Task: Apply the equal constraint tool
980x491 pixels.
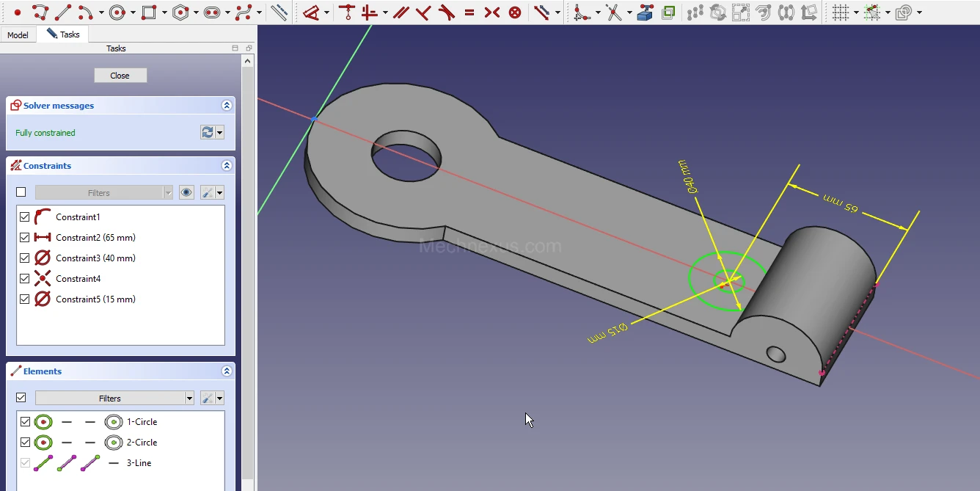Action: tap(469, 12)
